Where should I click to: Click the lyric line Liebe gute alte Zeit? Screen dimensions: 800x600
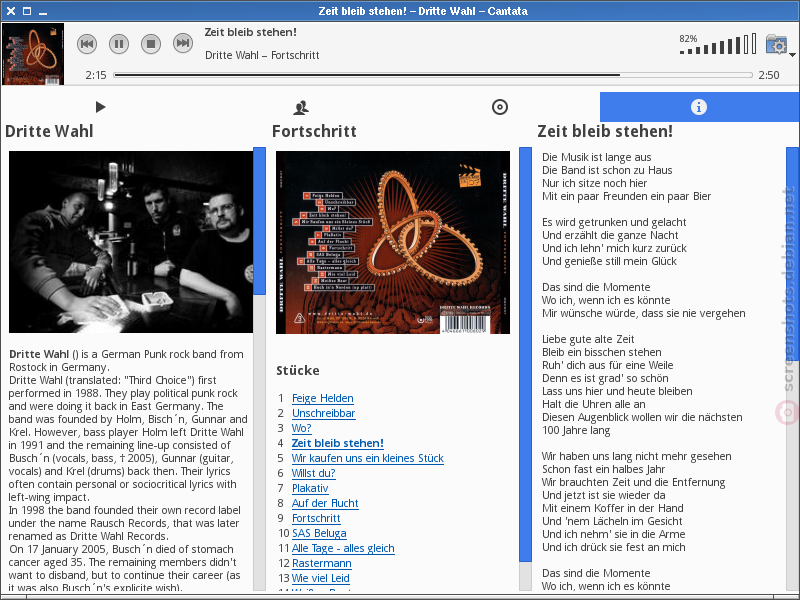coord(588,339)
